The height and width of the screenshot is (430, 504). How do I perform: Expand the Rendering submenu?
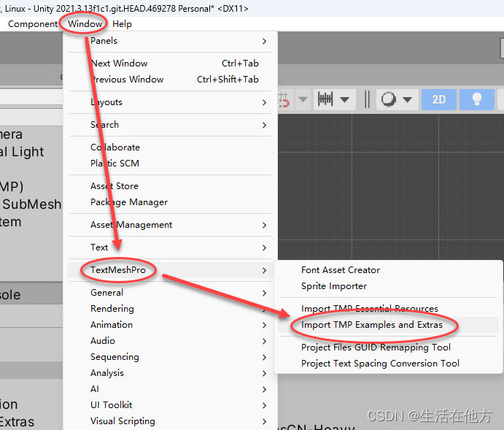[x=171, y=309]
